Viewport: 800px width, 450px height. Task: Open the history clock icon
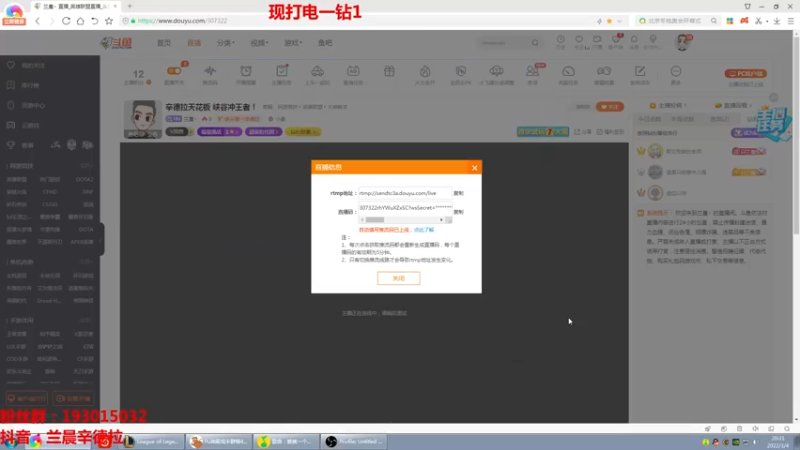(561, 42)
